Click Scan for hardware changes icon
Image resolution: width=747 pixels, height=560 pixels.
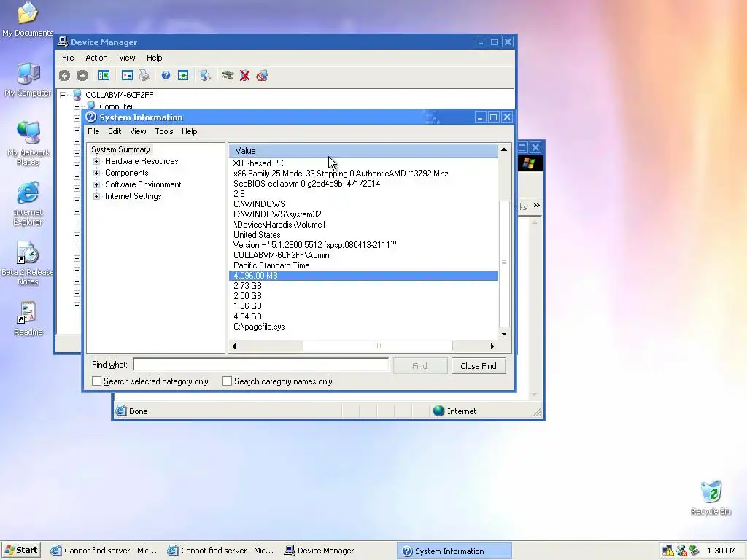pyautogui.click(x=205, y=75)
